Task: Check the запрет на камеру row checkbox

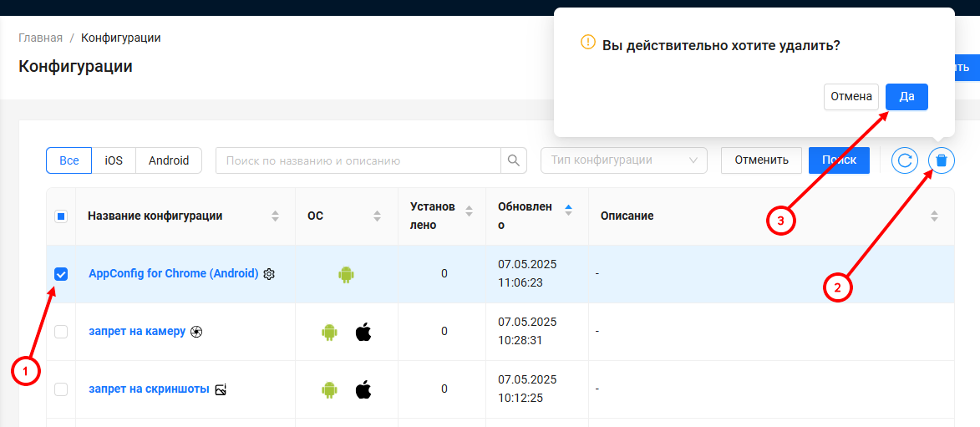Action: click(x=61, y=332)
